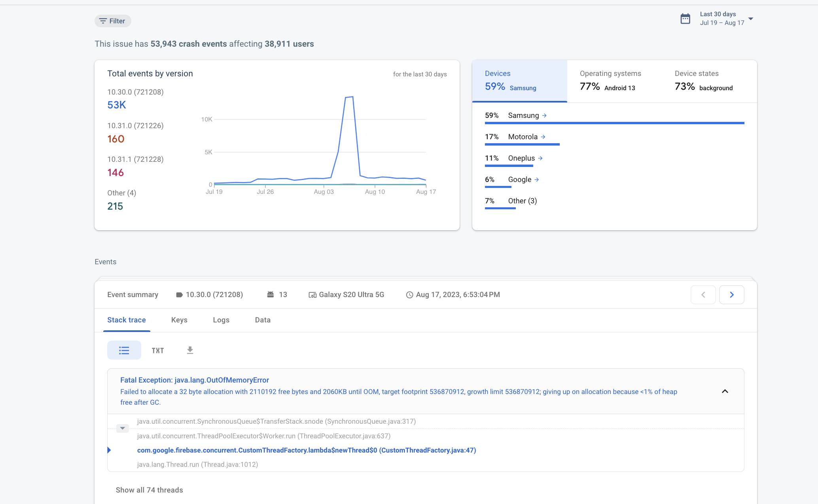Switch to raw TXT stack trace view
This screenshot has height=504, width=818.
[x=157, y=350]
